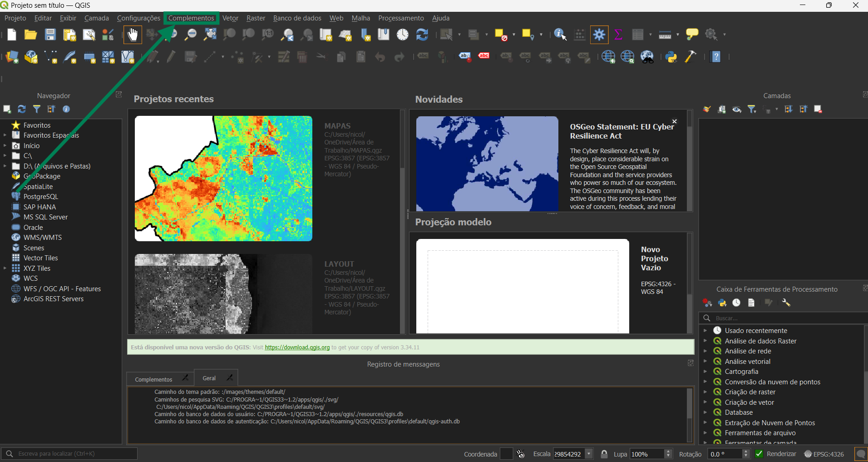
Task: Open the LAYOUT recent project thumbnail
Action: [x=223, y=294]
